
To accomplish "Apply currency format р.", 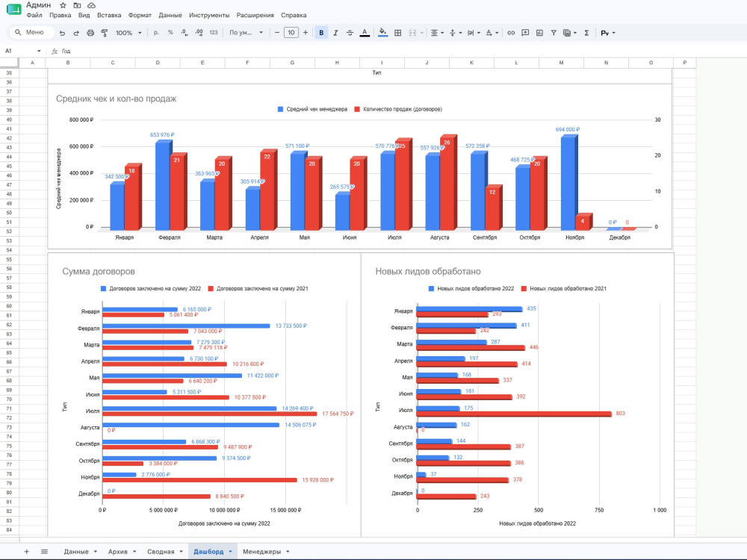I will coord(156,33).
